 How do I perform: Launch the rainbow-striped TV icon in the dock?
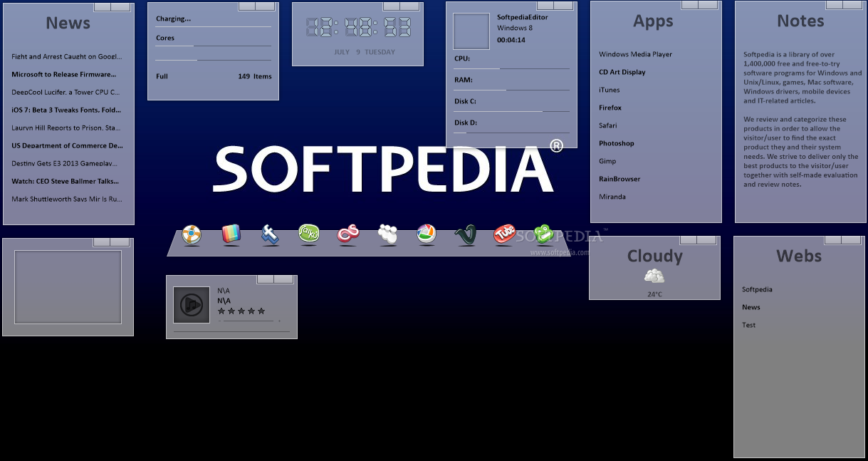tap(231, 233)
